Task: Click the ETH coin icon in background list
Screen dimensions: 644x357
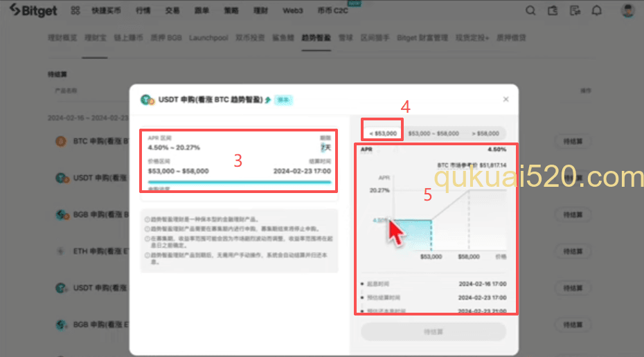Action: point(61,251)
